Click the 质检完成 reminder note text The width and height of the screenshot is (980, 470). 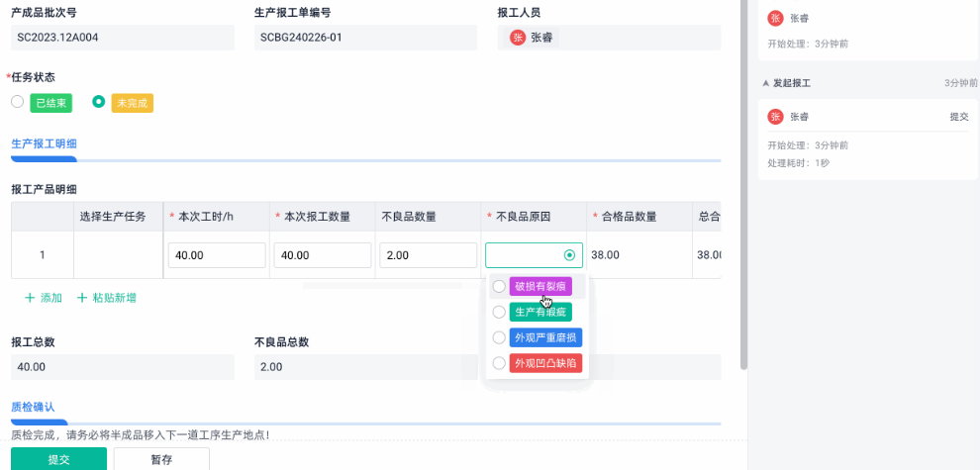[x=141, y=433]
